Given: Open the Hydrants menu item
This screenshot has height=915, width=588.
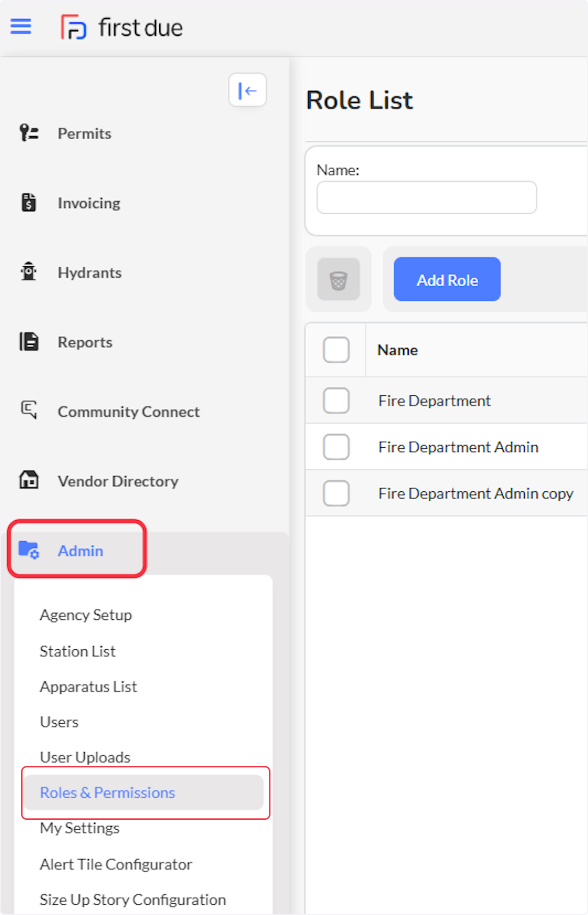Looking at the screenshot, I should tap(90, 273).
